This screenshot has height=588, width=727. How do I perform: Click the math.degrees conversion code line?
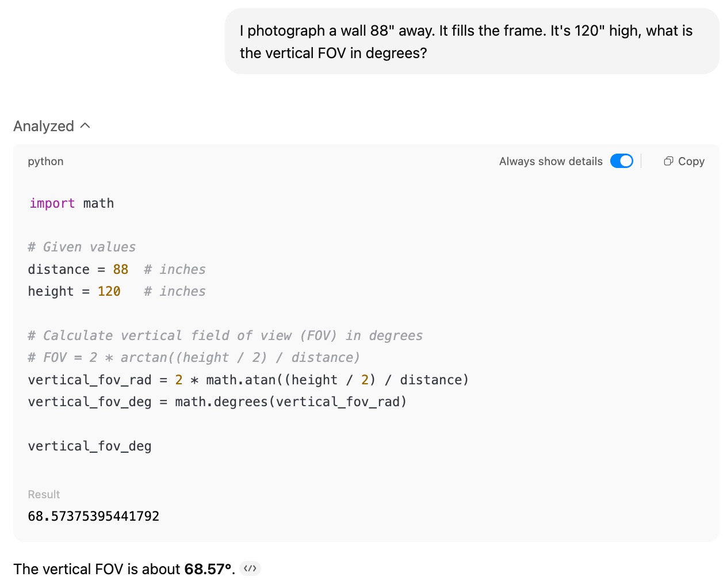(217, 402)
